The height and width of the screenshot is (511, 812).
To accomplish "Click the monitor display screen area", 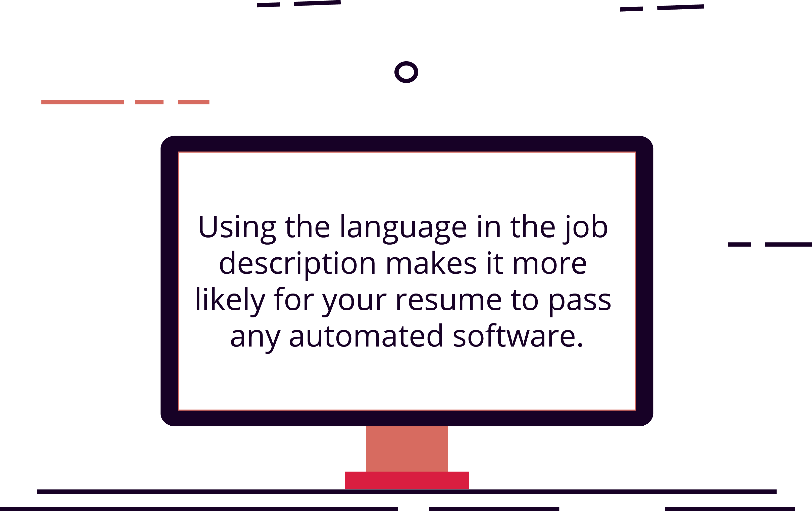I will pos(406,280).
